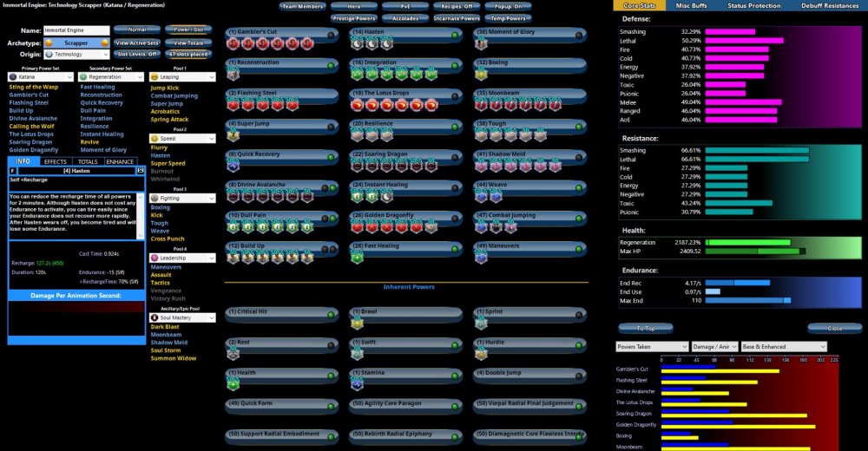Click the View Active Sets button
The width and height of the screenshot is (868, 451).
(x=137, y=42)
